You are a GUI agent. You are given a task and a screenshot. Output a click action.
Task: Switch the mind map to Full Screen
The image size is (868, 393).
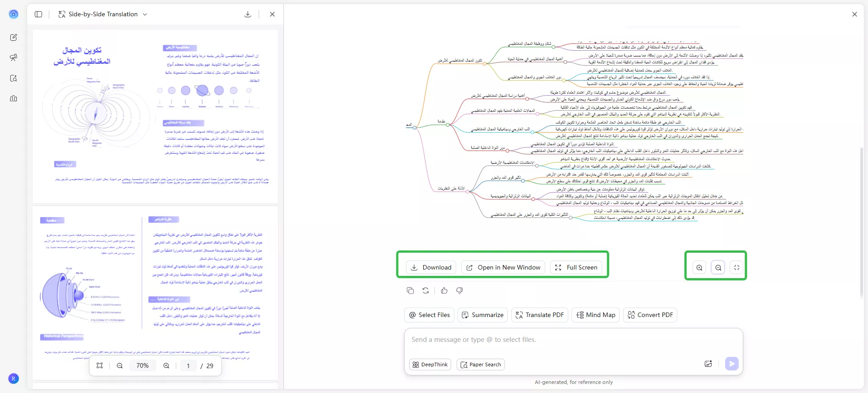coord(576,267)
